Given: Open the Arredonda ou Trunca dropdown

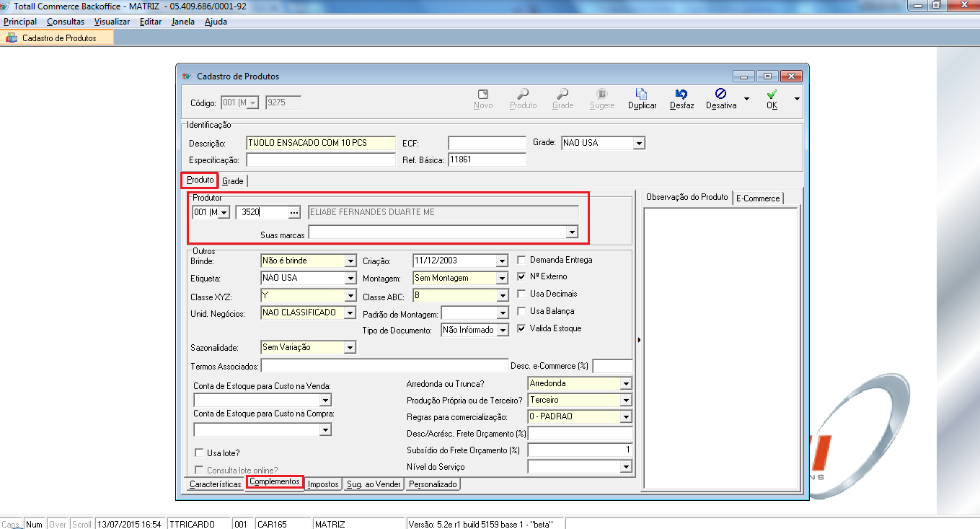Looking at the screenshot, I should pos(626,384).
